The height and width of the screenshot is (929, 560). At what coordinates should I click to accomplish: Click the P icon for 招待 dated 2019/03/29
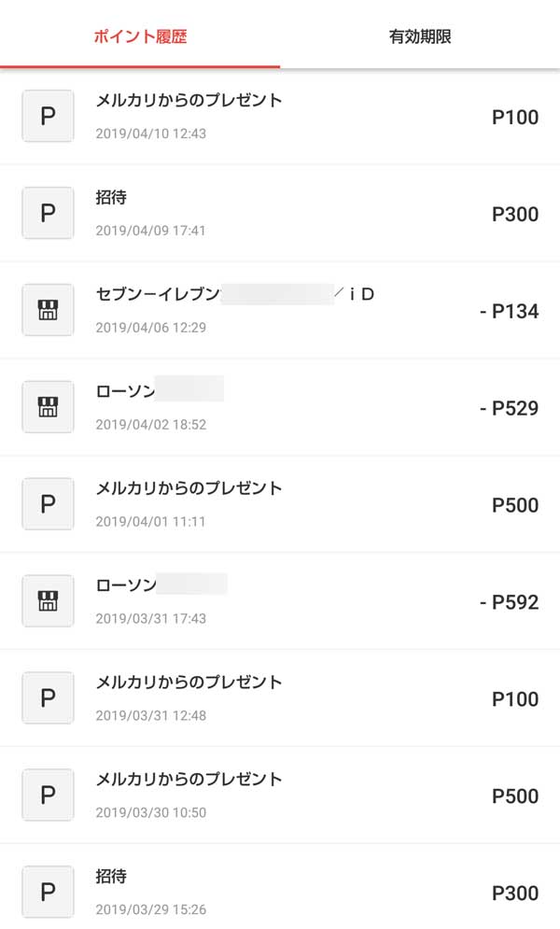pos(48,894)
